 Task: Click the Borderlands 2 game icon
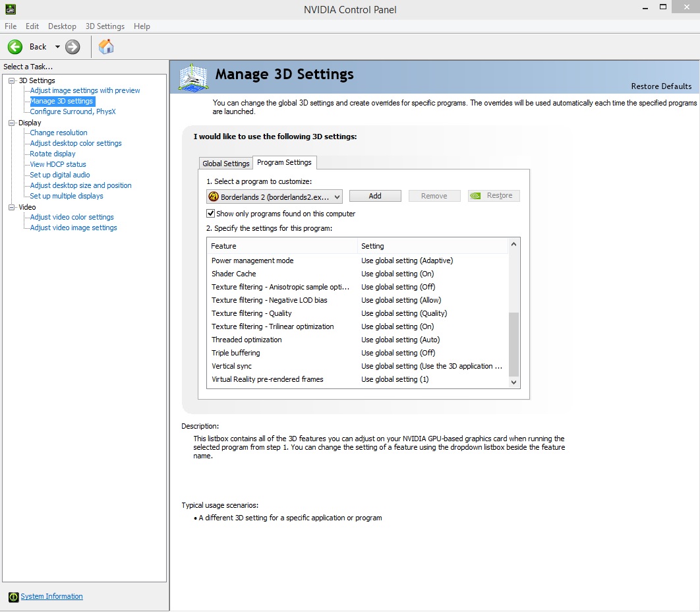click(214, 197)
